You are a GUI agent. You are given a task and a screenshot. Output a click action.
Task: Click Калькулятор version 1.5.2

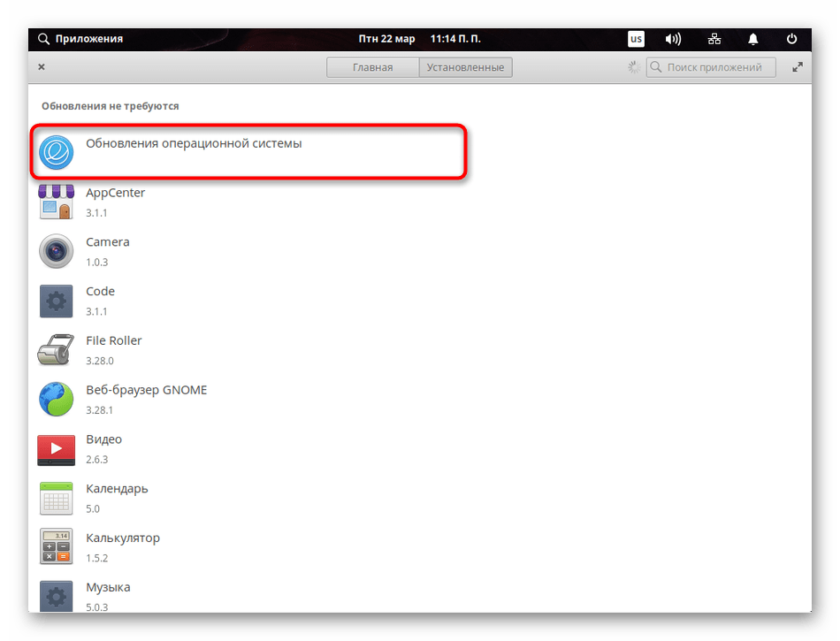pyautogui.click(x=97, y=558)
